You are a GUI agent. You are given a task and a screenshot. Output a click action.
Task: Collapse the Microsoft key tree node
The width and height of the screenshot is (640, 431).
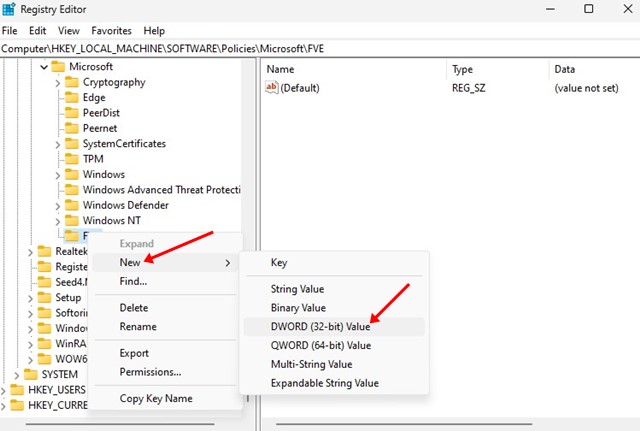(43, 67)
